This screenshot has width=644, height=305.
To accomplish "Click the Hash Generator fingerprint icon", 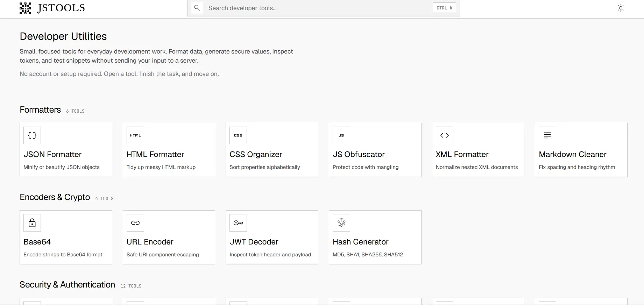I will (x=341, y=223).
